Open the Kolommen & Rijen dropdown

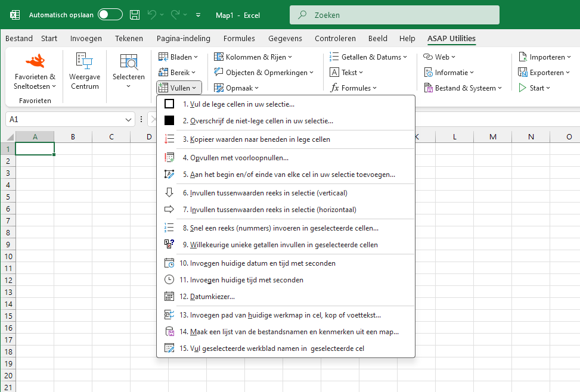pos(253,57)
